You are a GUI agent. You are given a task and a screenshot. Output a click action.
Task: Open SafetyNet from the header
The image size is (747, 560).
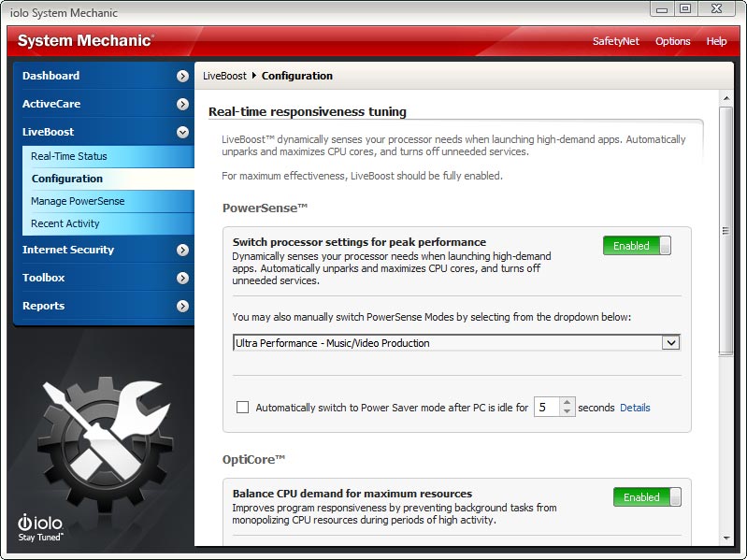[615, 41]
